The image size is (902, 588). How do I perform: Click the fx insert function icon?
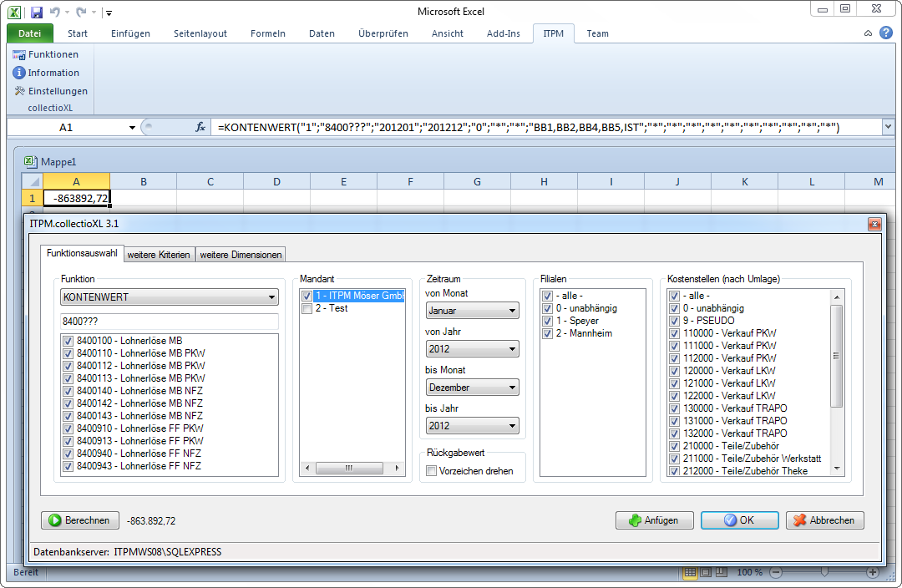point(200,127)
